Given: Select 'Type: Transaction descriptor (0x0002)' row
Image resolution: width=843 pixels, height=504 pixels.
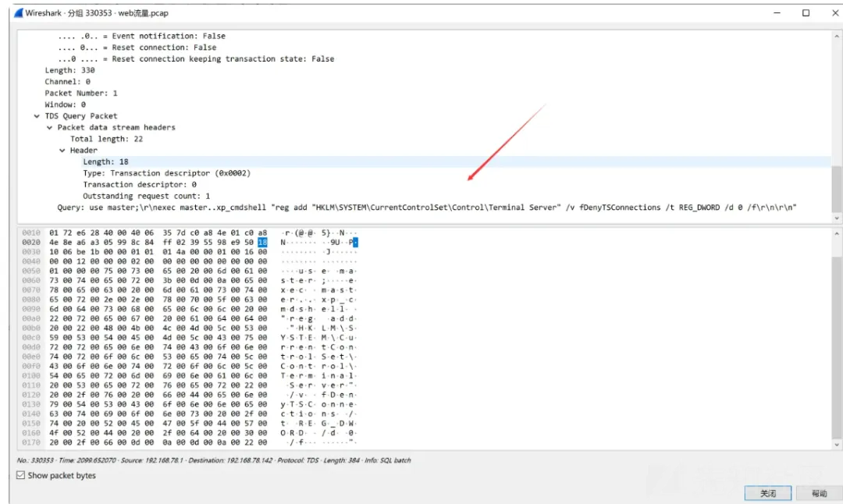Looking at the screenshot, I should pos(425,173).
